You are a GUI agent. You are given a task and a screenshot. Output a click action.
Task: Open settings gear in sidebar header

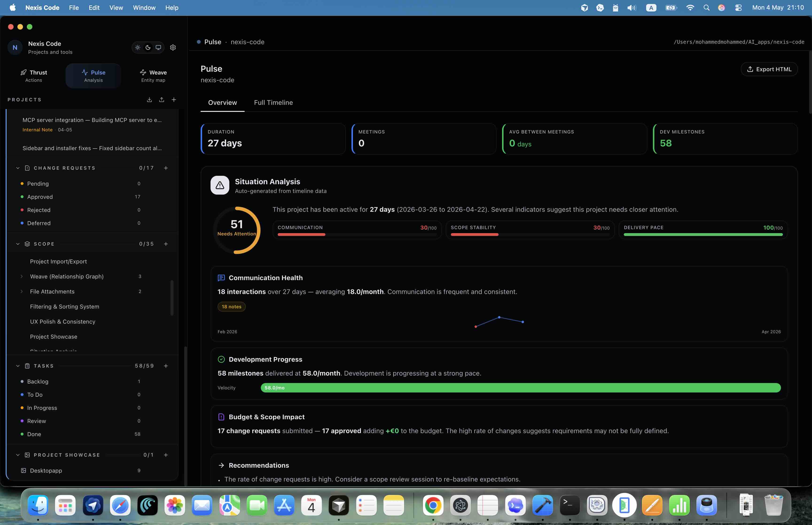click(173, 47)
